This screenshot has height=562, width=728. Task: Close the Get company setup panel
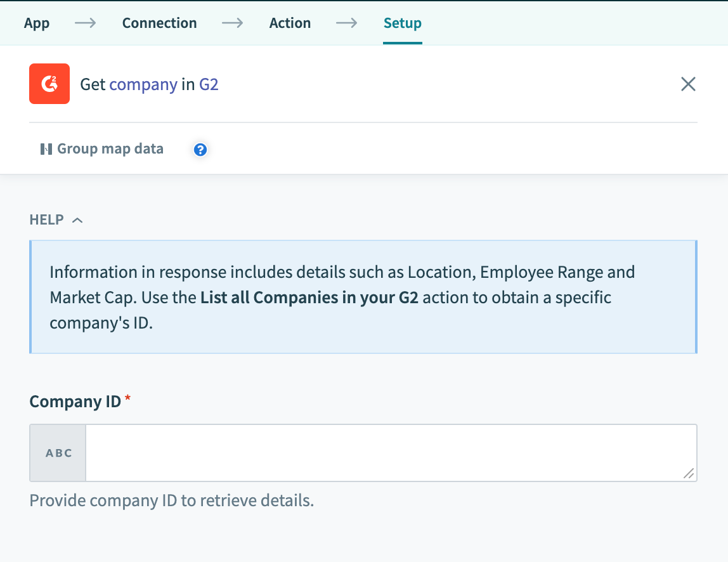(x=688, y=83)
